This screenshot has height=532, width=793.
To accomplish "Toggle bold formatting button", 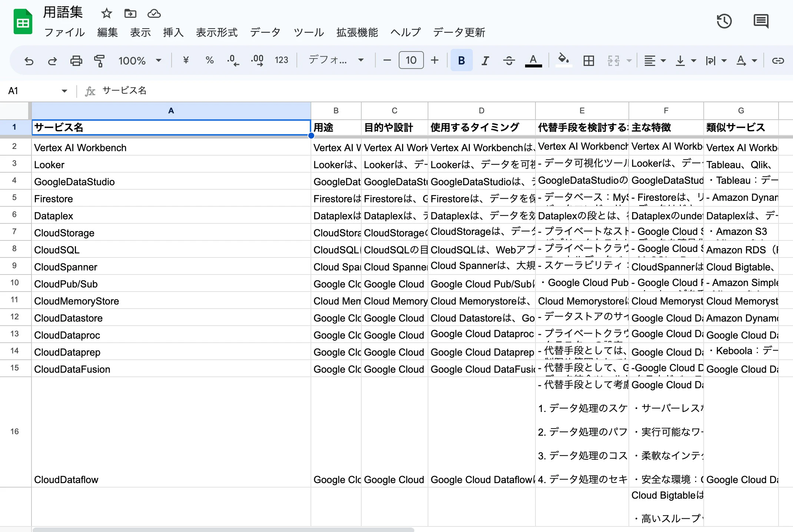I will click(x=461, y=60).
